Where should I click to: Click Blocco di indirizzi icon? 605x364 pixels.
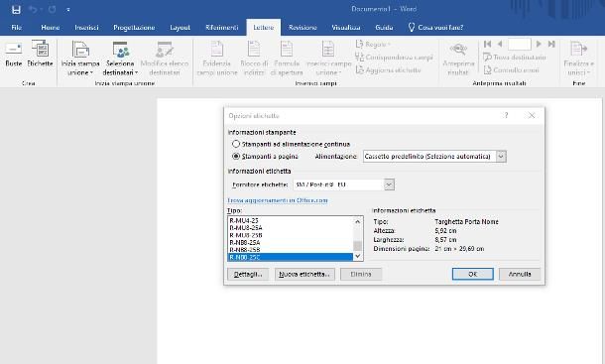pyautogui.click(x=254, y=59)
